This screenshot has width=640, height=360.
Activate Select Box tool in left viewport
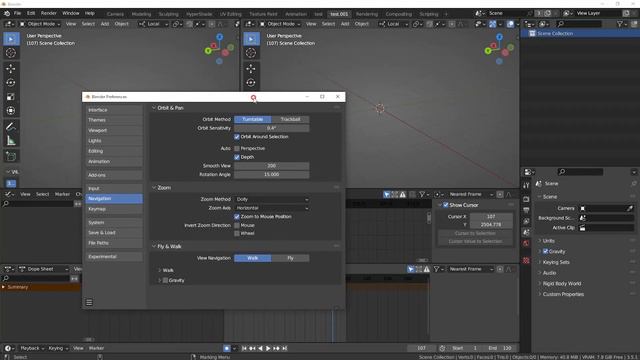[x=11, y=39]
